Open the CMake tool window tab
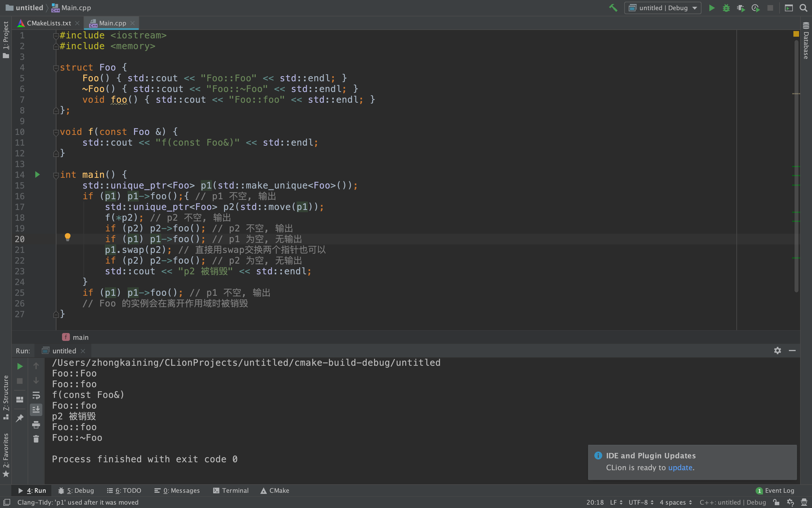 tap(275, 491)
